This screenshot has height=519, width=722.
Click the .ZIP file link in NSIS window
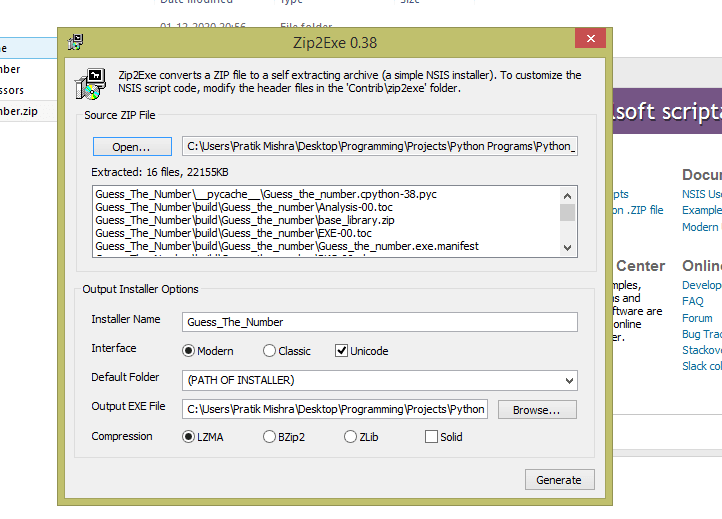point(638,210)
